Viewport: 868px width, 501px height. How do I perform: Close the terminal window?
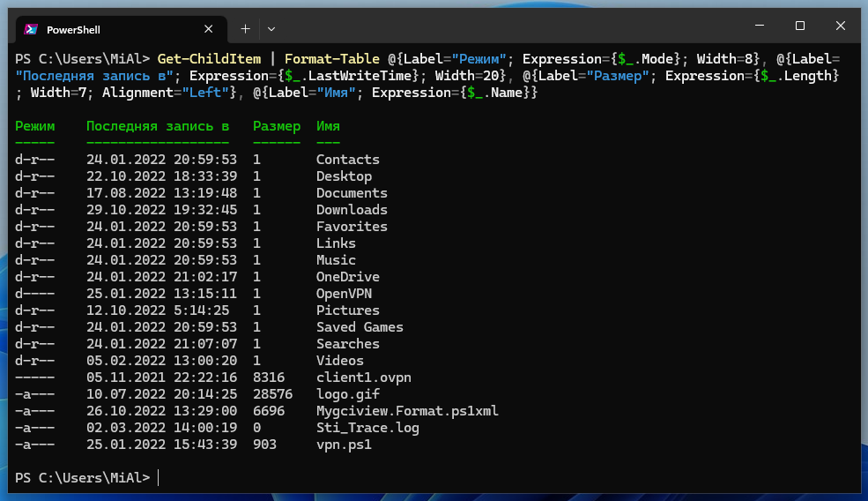[840, 26]
